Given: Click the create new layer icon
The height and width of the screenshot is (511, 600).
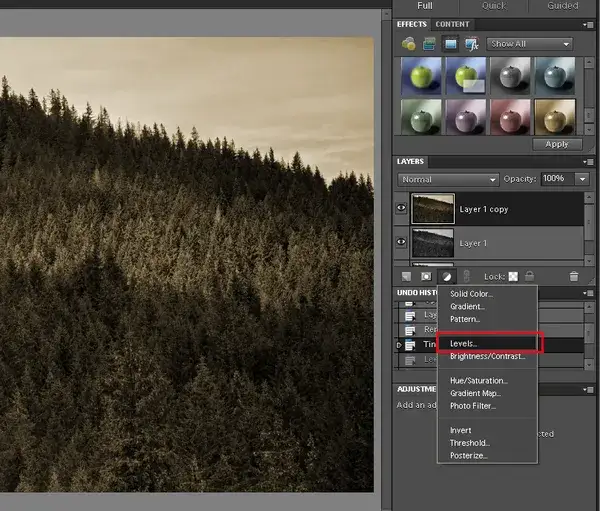Looking at the screenshot, I should 407,275.
